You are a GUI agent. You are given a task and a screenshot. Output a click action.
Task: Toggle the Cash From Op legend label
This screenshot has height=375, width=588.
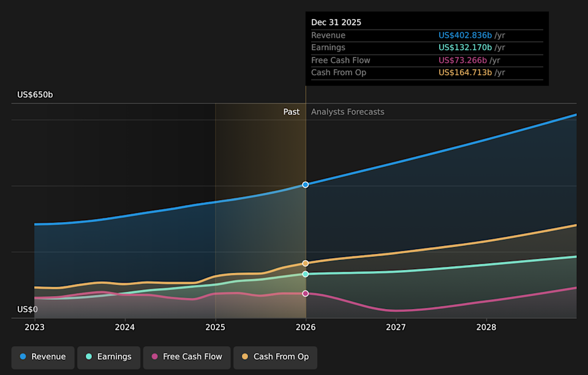click(281, 357)
